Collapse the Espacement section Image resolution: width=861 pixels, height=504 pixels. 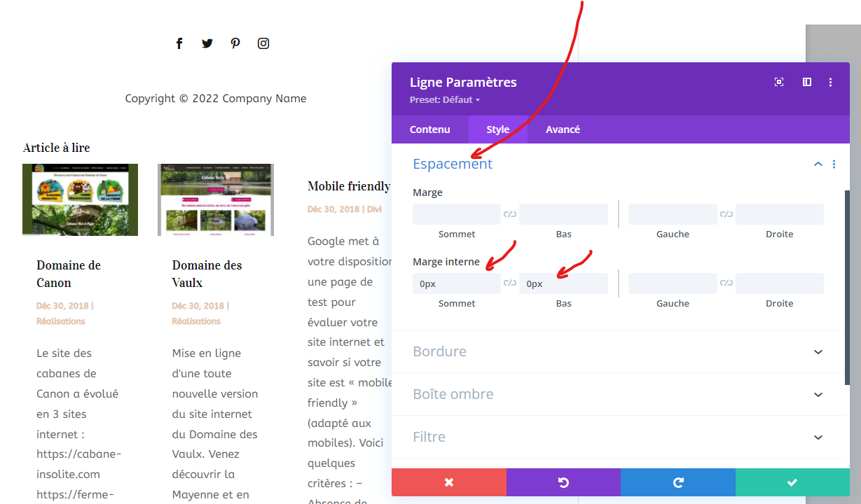click(x=818, y=164)
